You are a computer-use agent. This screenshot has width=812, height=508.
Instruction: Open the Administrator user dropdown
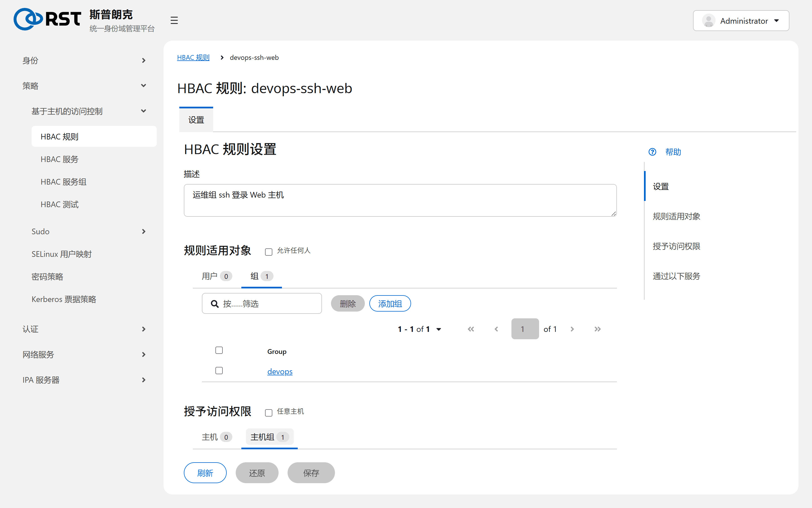coord(741,21)
